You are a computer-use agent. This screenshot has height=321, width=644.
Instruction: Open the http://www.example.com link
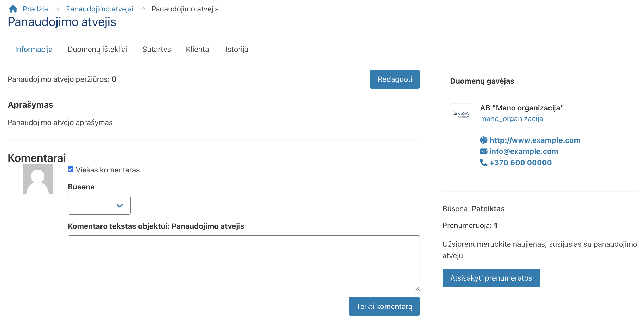[535, 140]
